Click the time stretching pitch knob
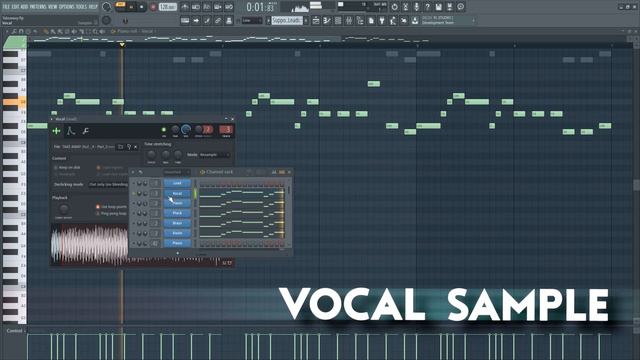 tap(151, 155)
